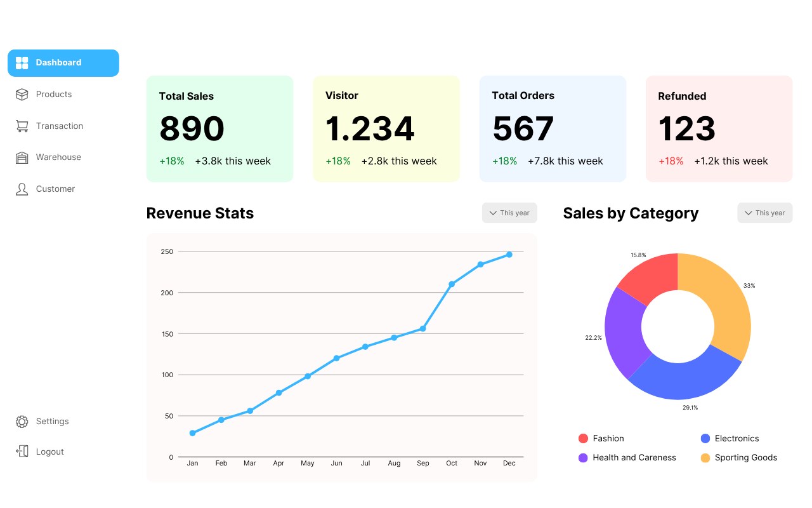Viewport: 812px width, 508px height.
Task: Open Sales by Category 'This year' dropdown
Action: click(x=764, y=213)
